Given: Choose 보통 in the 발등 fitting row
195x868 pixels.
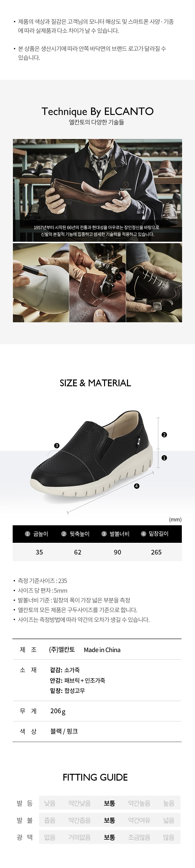Looking at the screenshot, I should 109,803.
